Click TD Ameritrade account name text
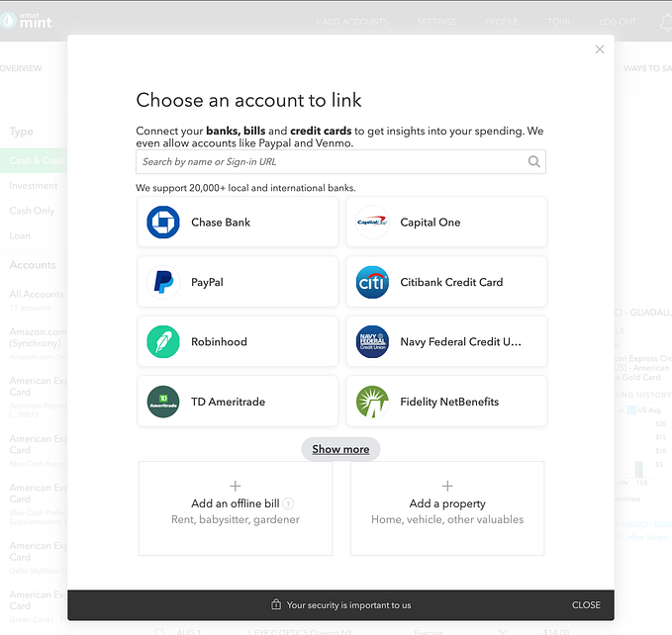This screenshot has width=672, height=635. coord(228,402)
